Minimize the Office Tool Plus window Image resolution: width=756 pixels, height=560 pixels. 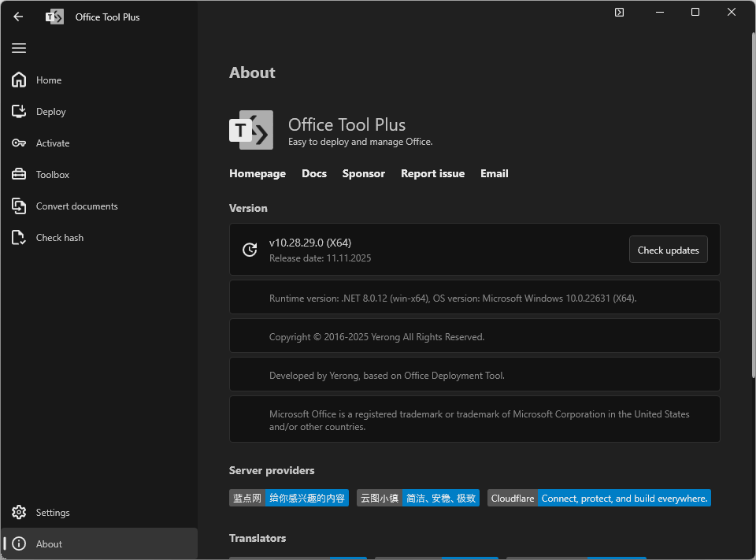tap(660, 12)
